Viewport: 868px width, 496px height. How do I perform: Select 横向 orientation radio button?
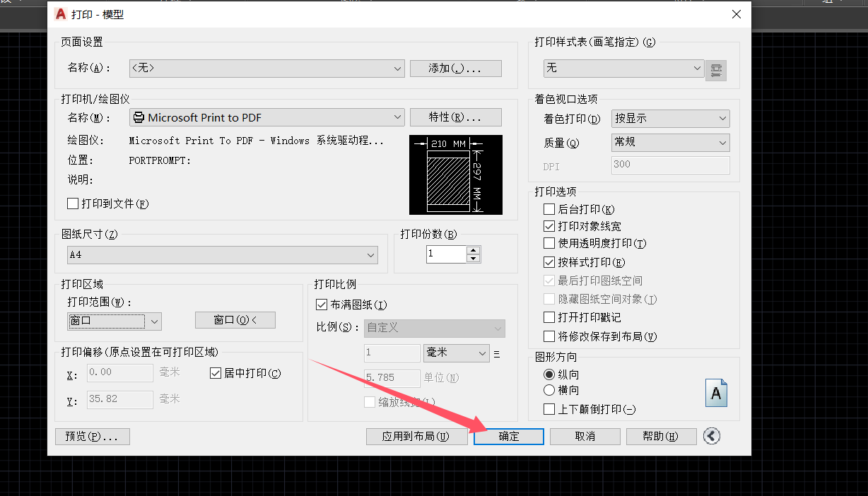[549, 390]
